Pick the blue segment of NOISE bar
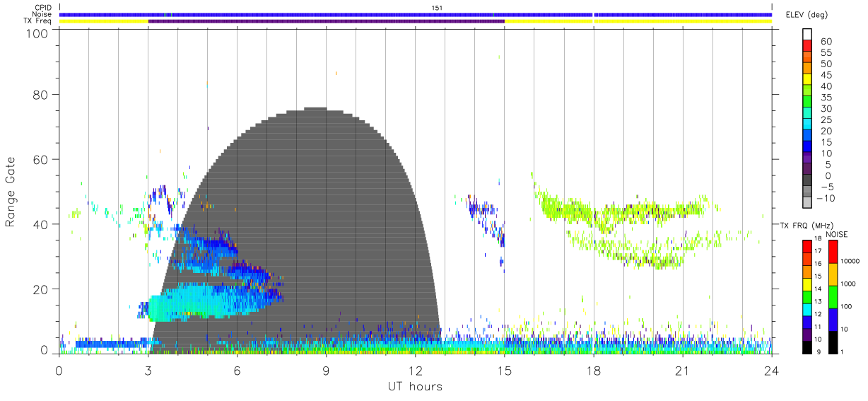 click(833, 319)
